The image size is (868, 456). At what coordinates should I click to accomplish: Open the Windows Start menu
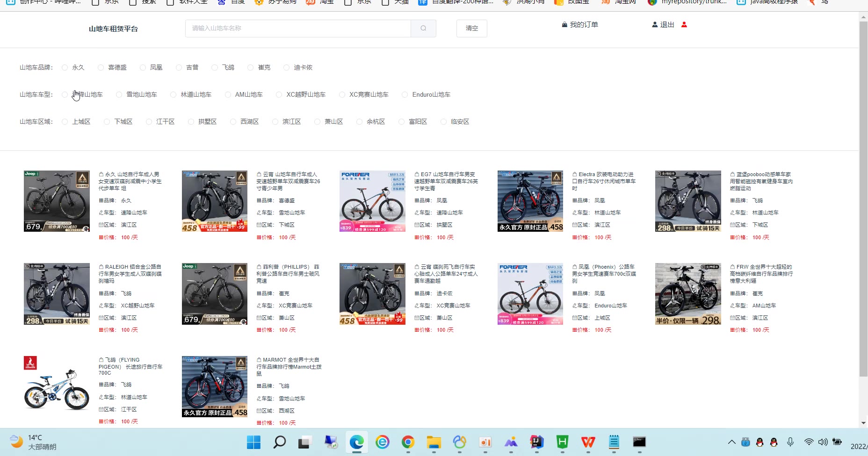pyautogui.click(x=253, y=442)
